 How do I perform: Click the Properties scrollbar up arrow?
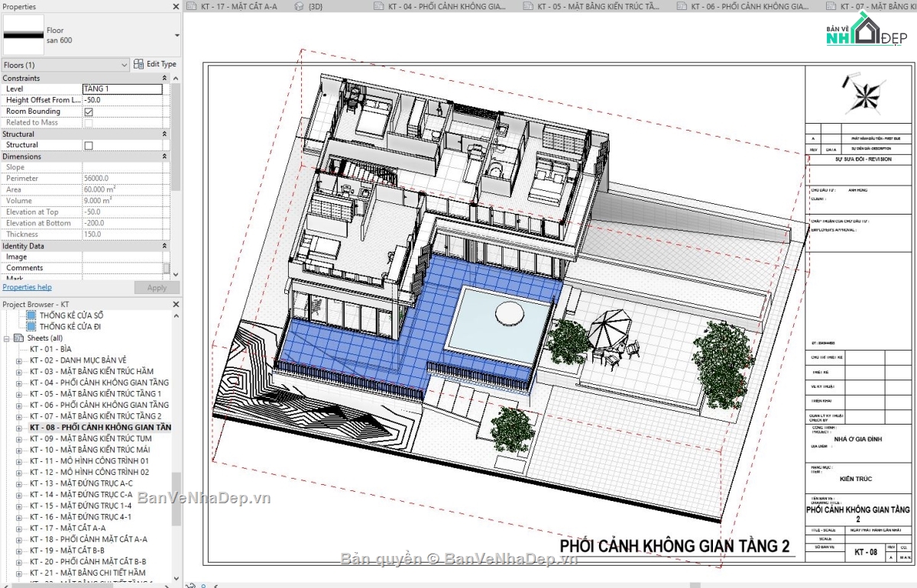tap(177, 78)
